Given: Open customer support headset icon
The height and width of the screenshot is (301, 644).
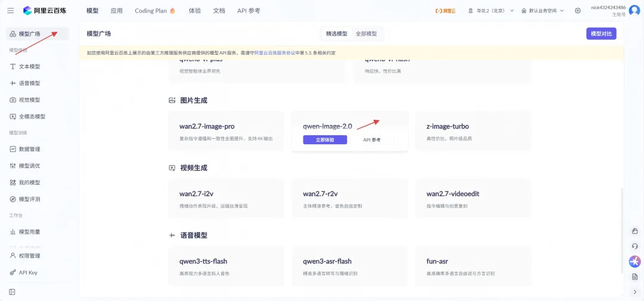Looking at the screenshot, I should (x=634, y=246).
